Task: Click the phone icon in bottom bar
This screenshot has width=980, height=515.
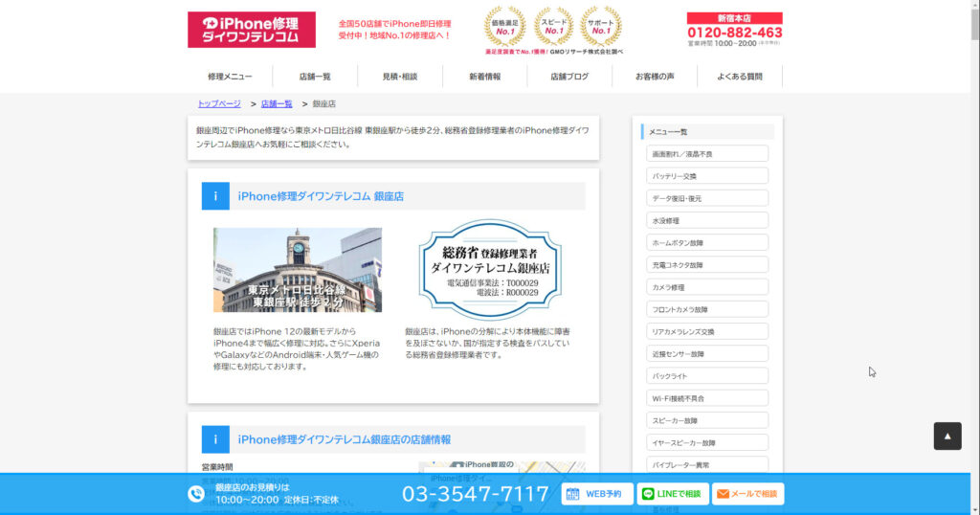Action: coord(196,494)
